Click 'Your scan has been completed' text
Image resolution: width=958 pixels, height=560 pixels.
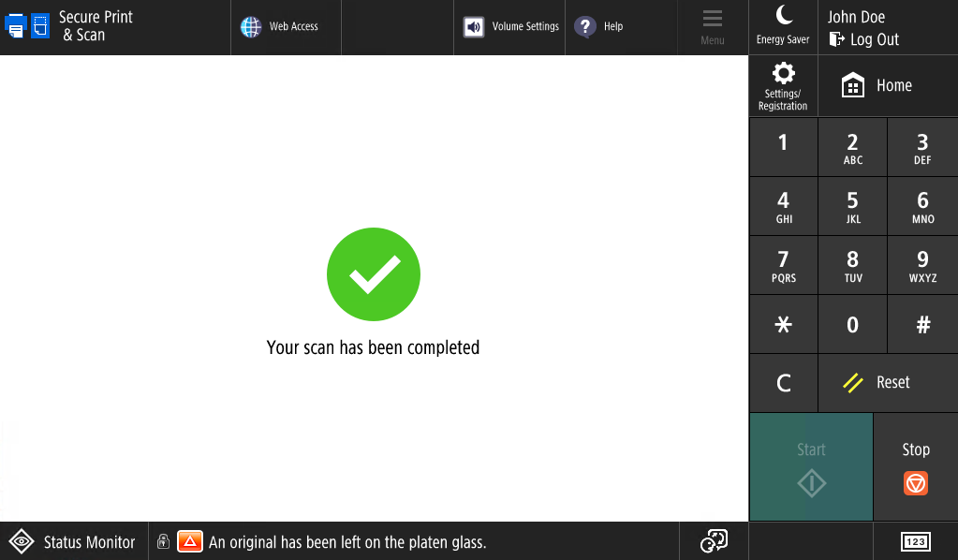pyautogui.click(x=373, y=347)
